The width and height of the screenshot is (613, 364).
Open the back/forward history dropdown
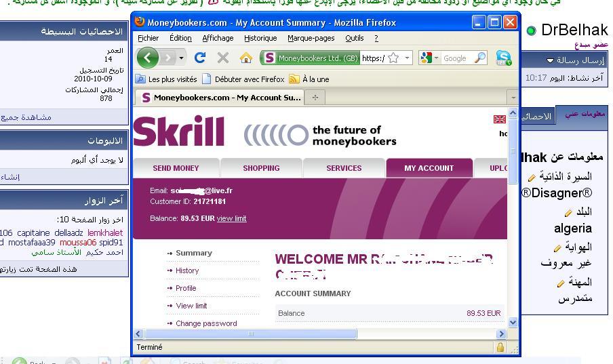[x=182, y=58]
